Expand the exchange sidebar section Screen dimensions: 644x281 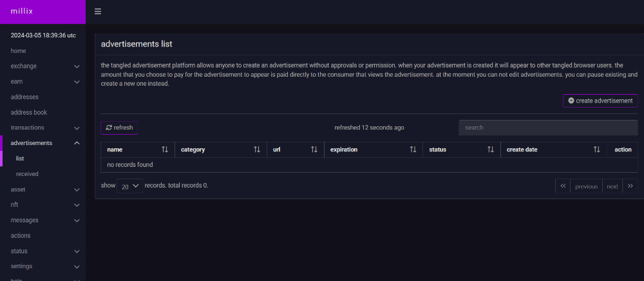coord(77,66)
